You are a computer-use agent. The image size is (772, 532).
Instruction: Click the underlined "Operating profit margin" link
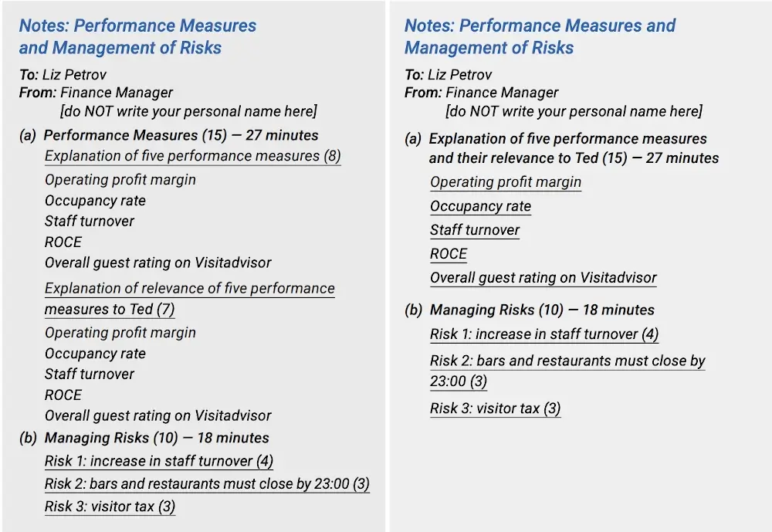(506, 182)
